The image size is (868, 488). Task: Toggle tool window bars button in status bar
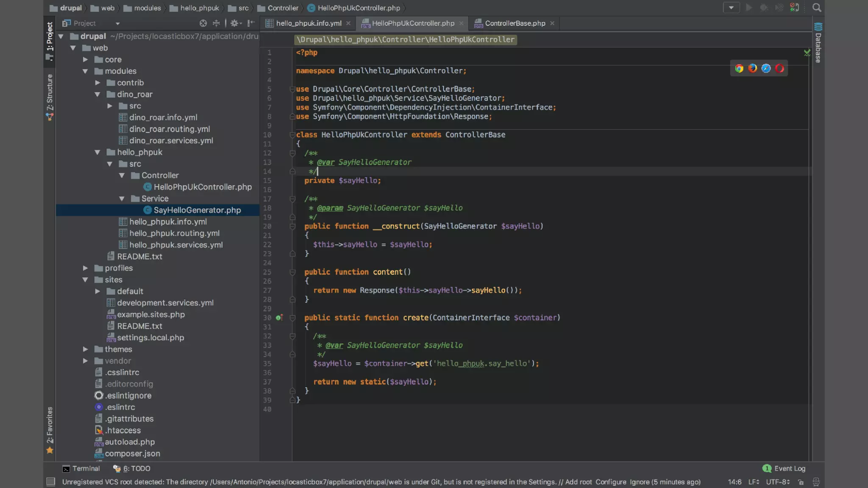click(x=51, y=482)
